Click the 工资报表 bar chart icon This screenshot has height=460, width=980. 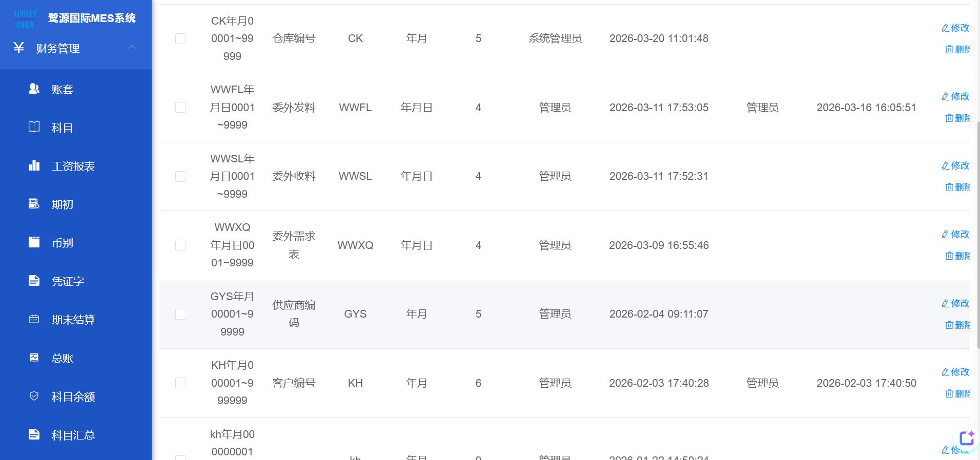[34, 166]
